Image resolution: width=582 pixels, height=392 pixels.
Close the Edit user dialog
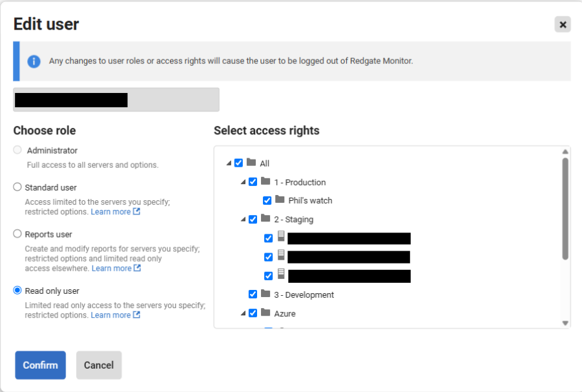click(563, 25)
